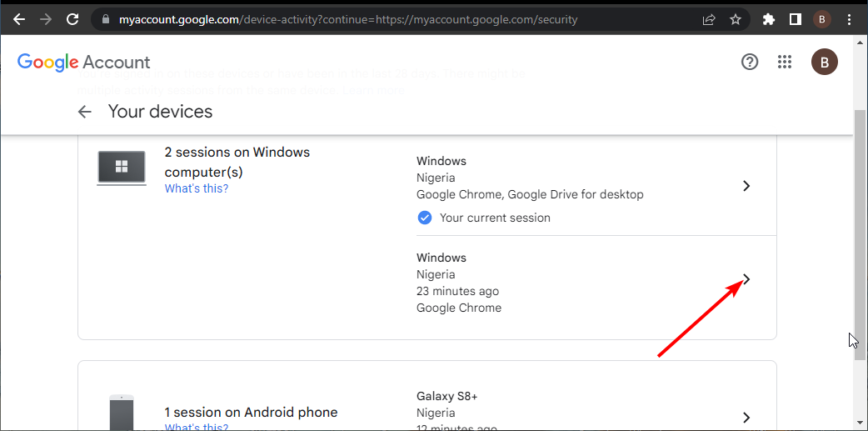Toggle the browser side panel icon
The height and width of the screenshot is (431, 868).
pyautogui.click(x=796, y=18)
